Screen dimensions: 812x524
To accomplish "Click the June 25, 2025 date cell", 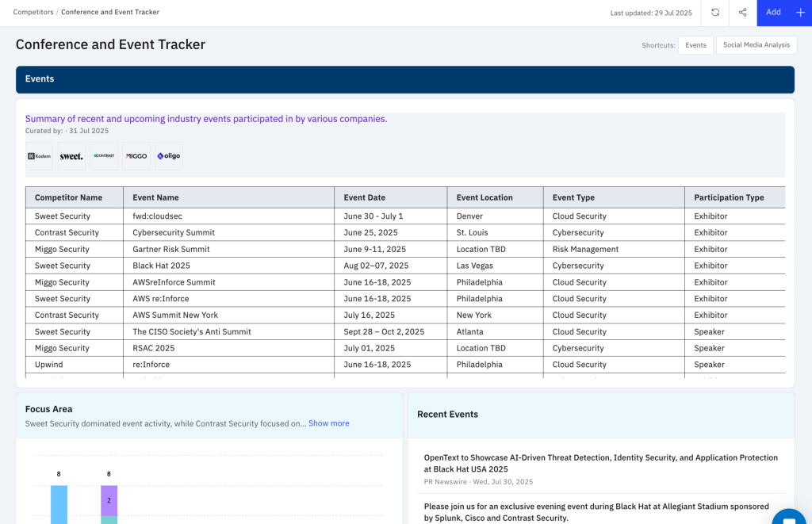I will point(391,232).
